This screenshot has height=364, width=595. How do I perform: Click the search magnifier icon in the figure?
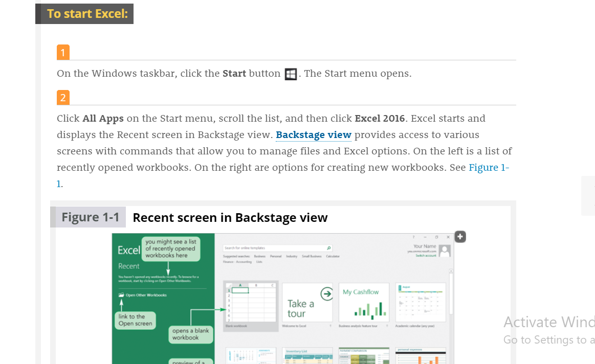pos(328,248)
